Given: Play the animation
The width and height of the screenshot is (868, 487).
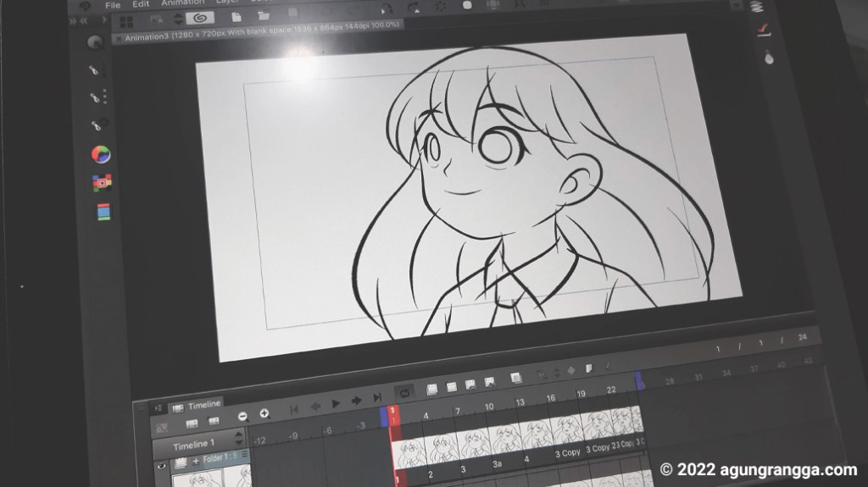Looking at the screenshot, I should (x=336, y=403).
